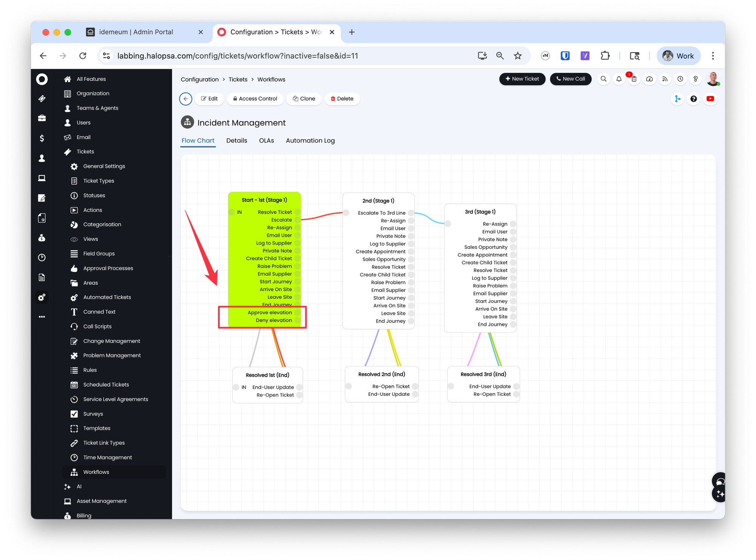This screenshot has height=560, width=756.
Task: Start a New Call
Action: point(571,79)
